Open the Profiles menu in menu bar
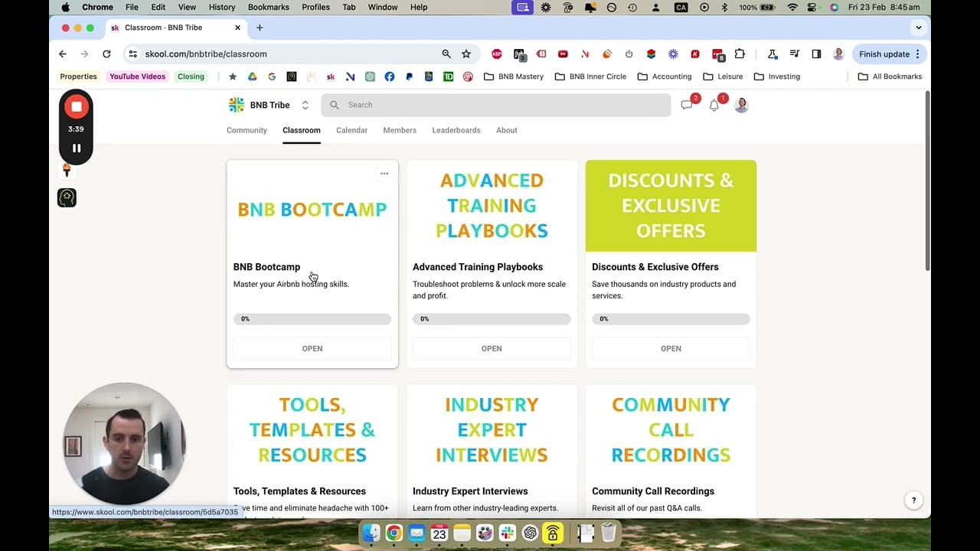This screenshot has width=980, height=551. point(315,7)
